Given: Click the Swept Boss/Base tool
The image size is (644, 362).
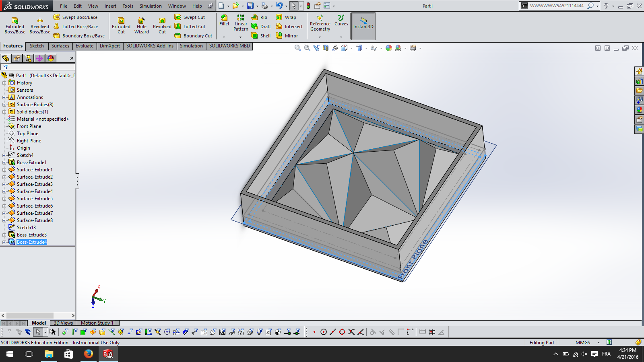Looking at the screenshot, I should point(76,17).
